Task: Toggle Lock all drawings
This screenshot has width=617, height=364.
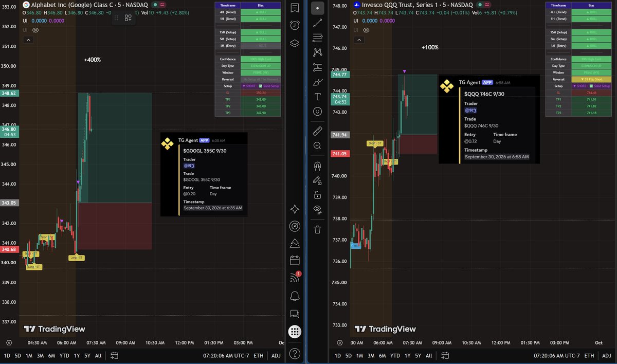Action: coord(317,195)
